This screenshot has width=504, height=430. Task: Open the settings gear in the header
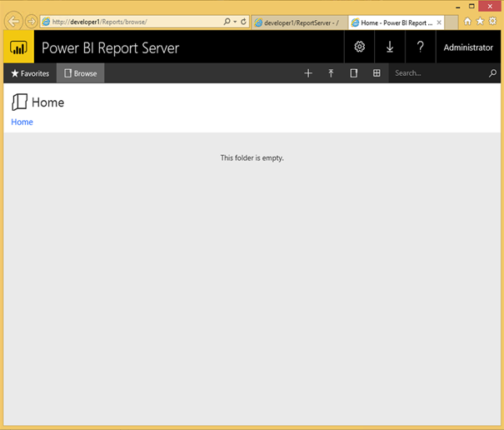click(359, 47)
